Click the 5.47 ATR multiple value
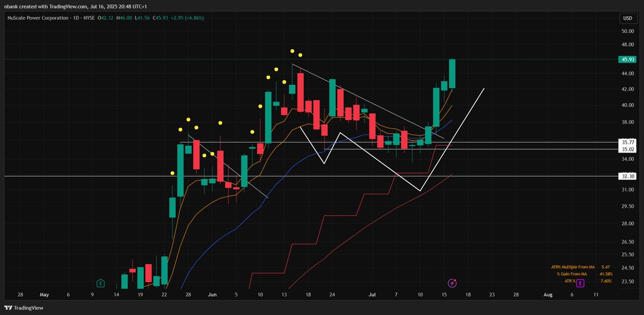 (x=606, y=267)
